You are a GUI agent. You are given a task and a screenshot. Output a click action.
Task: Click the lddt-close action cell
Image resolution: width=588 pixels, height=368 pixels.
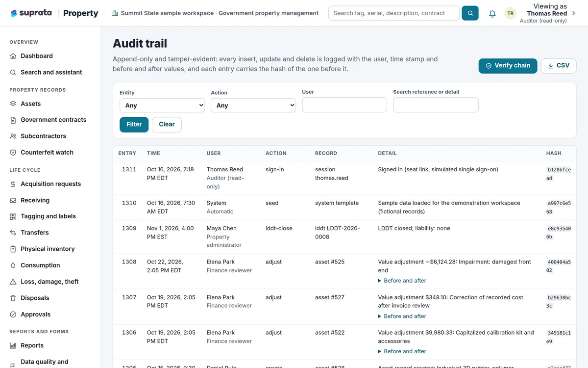coord(279,228)
